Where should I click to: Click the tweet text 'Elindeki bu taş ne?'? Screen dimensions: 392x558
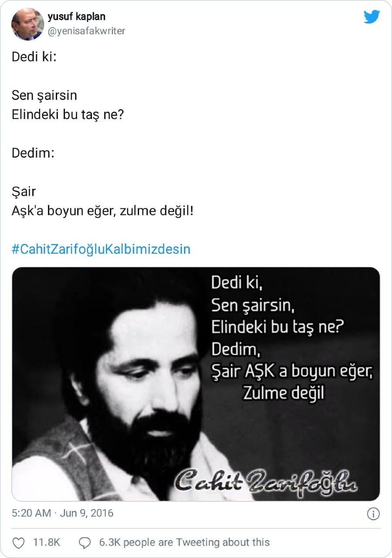coord(68,115)
